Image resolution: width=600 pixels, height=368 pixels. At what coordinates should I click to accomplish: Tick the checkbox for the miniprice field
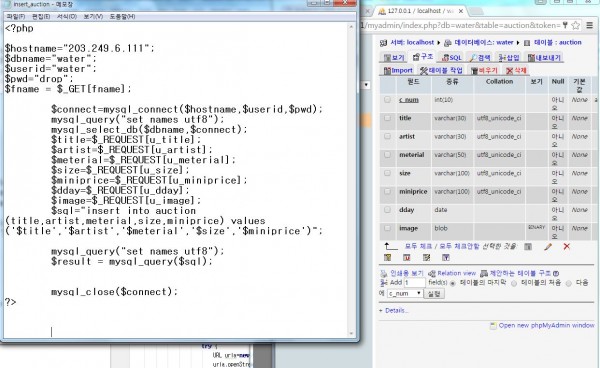(x=387, y=191)
